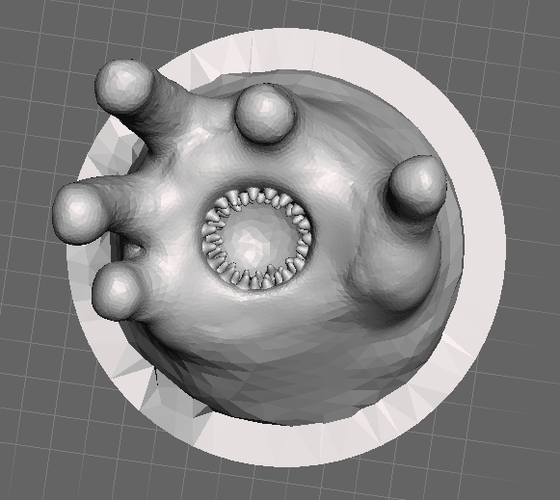Select the uppermost left eyestalk sphere
Viewport: 560px width, 500px height.
coord(124,88)
